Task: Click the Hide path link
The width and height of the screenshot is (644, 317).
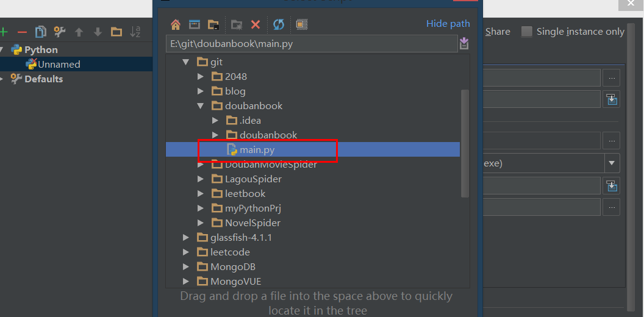Action: (448, 24)
